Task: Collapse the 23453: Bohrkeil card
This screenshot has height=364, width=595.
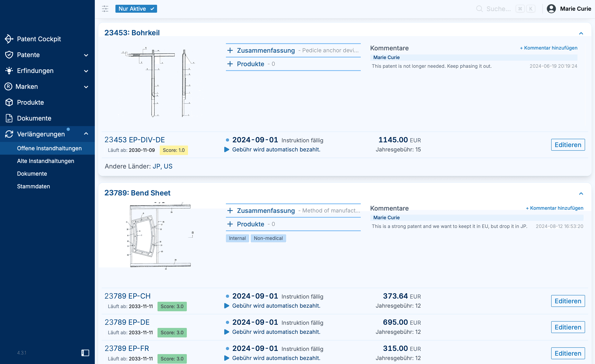Action: (581, 33)
